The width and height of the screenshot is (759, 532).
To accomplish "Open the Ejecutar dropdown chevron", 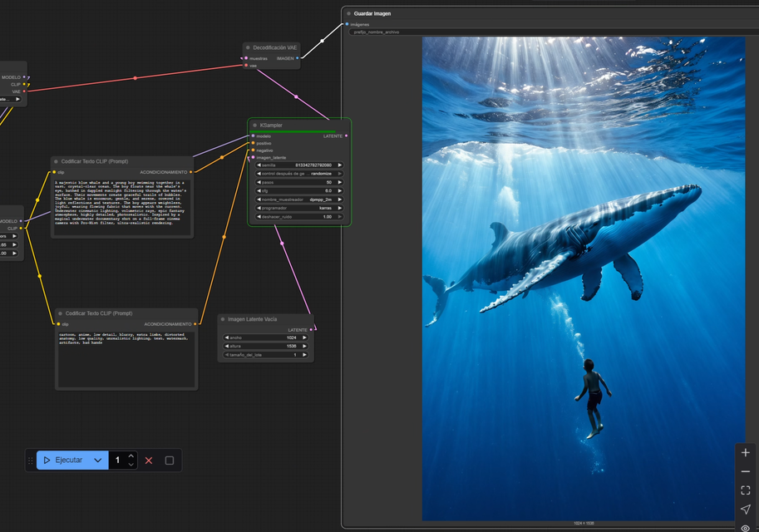I will click(98, 461).
